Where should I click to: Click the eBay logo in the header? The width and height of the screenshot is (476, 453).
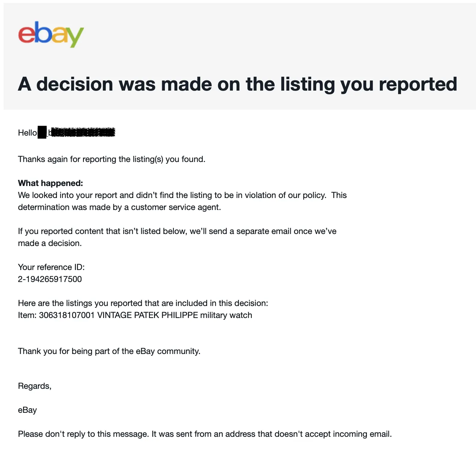(51, 34)
